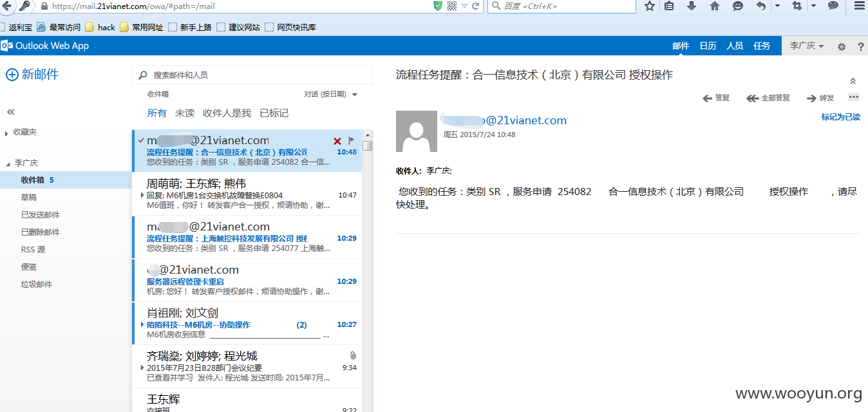Image resolution: width=868 pixels, height=412 pixels.
Task: Collapse the 李广庆 mailbox tree
Action: pos(8,164)
